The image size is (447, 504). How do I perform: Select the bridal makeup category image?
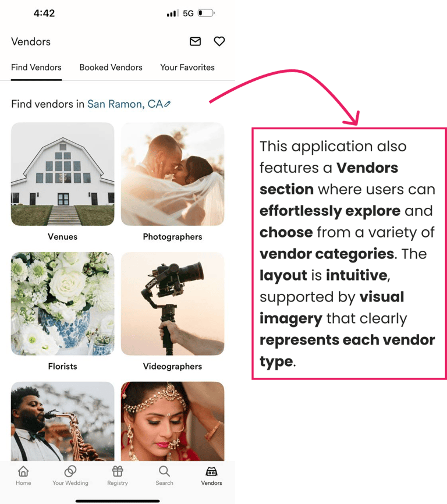pos(172,421)
